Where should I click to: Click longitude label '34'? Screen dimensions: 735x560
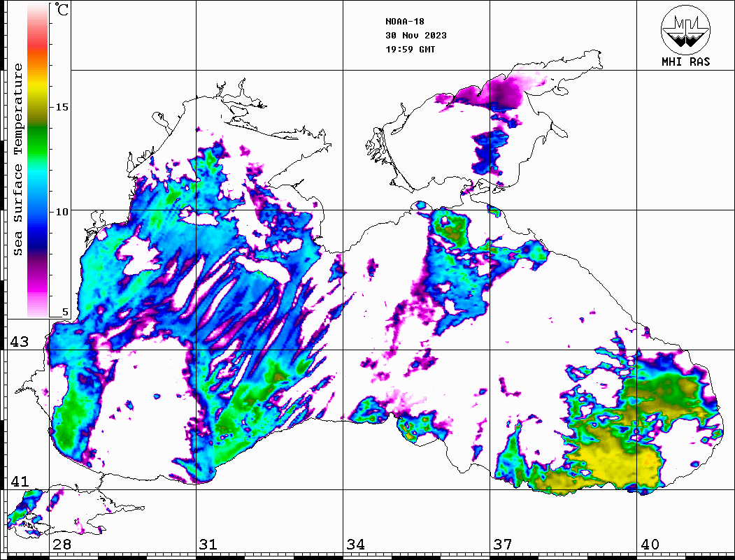click(355, 544)
